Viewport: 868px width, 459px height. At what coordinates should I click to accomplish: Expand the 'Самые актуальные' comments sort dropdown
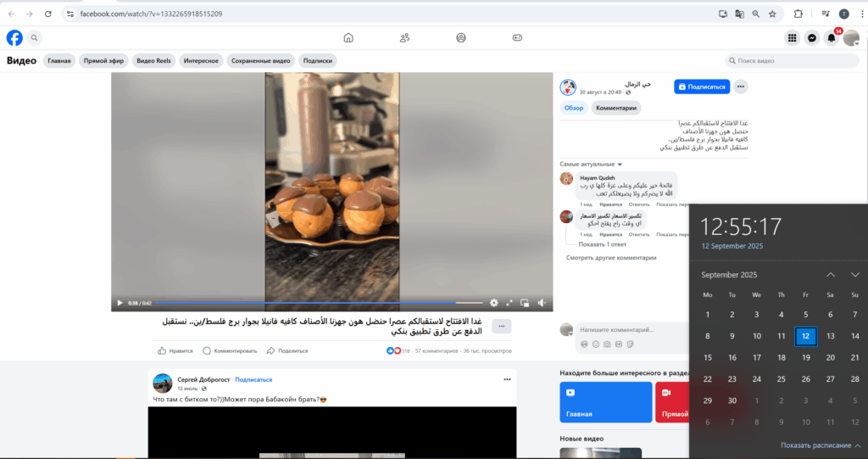coord(591,164)
